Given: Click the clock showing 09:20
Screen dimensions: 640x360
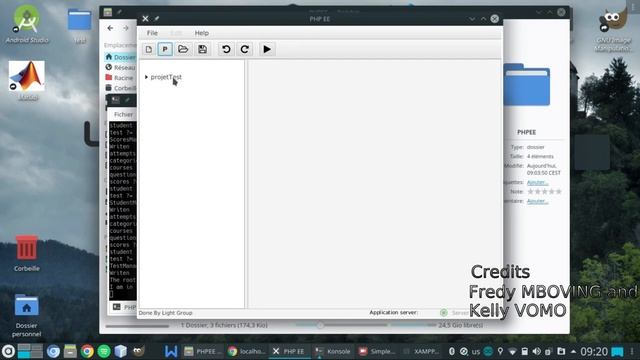Looking at the screenshot, I should (x=594, y=351).
